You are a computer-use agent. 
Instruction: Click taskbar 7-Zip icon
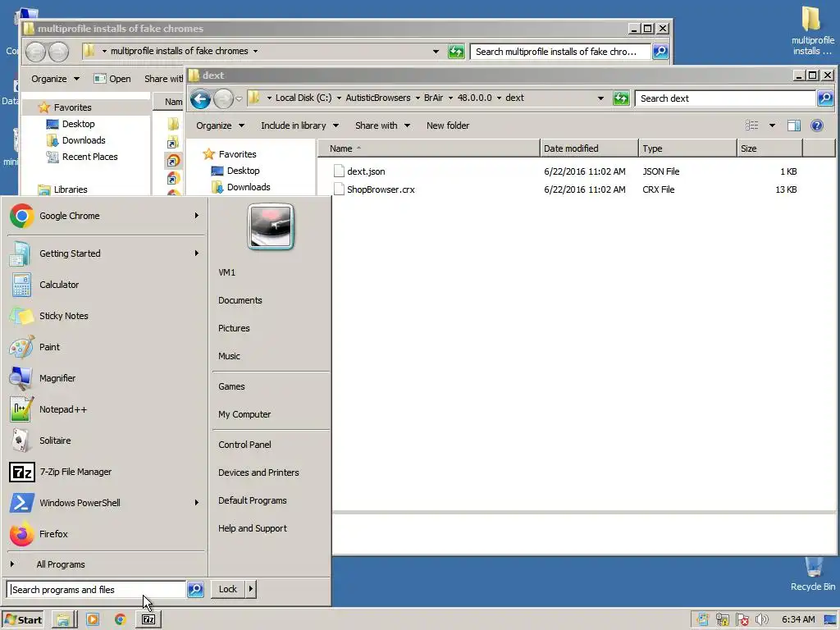148,620
